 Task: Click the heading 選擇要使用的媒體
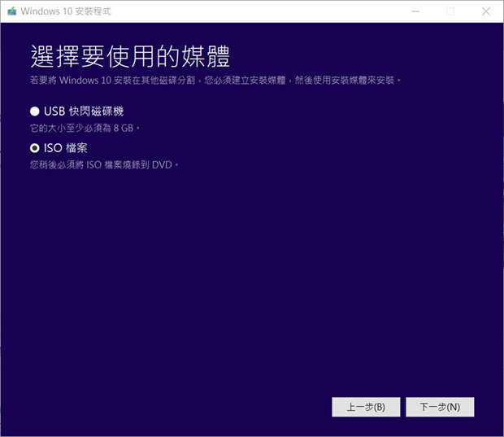130,55
